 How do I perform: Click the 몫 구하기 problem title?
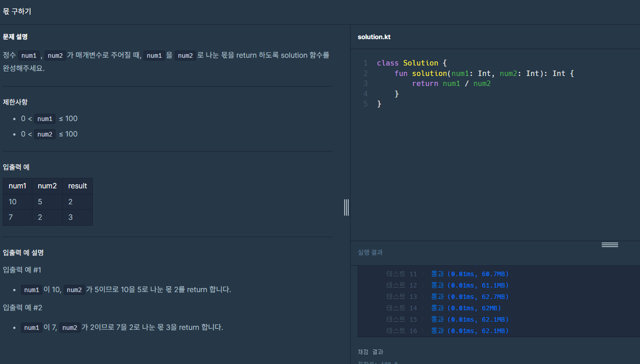click(x=17, y=11)
